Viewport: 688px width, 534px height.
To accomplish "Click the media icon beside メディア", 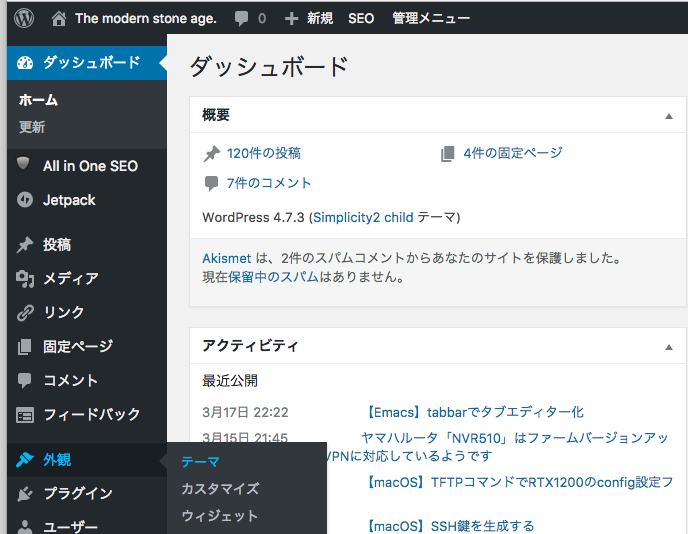I will tap(25, 279).
